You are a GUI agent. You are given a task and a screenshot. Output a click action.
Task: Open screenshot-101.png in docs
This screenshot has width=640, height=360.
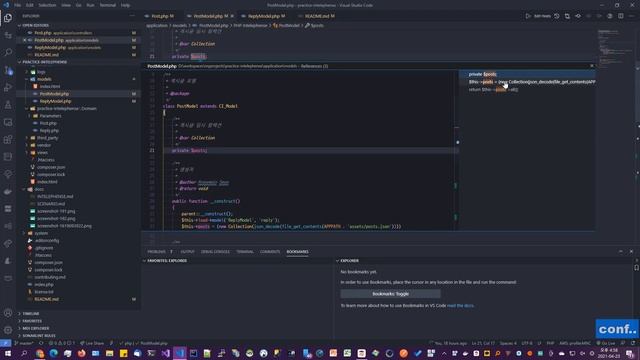[x=56, y=211]
